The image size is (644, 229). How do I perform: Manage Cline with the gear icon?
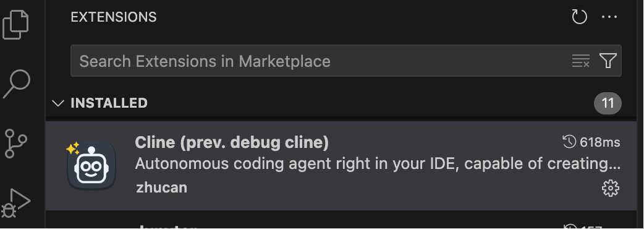(611, 188)
